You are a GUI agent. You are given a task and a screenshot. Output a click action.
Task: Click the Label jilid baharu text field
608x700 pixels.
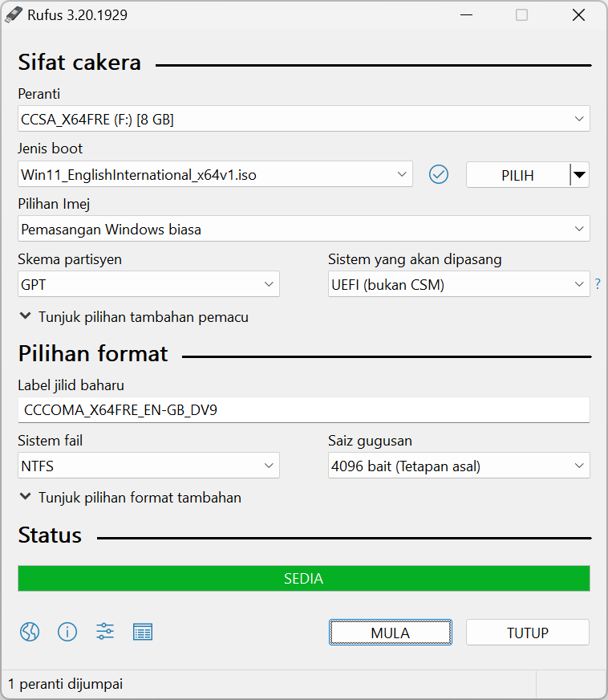pyautogui.click(x=304, y=410)
